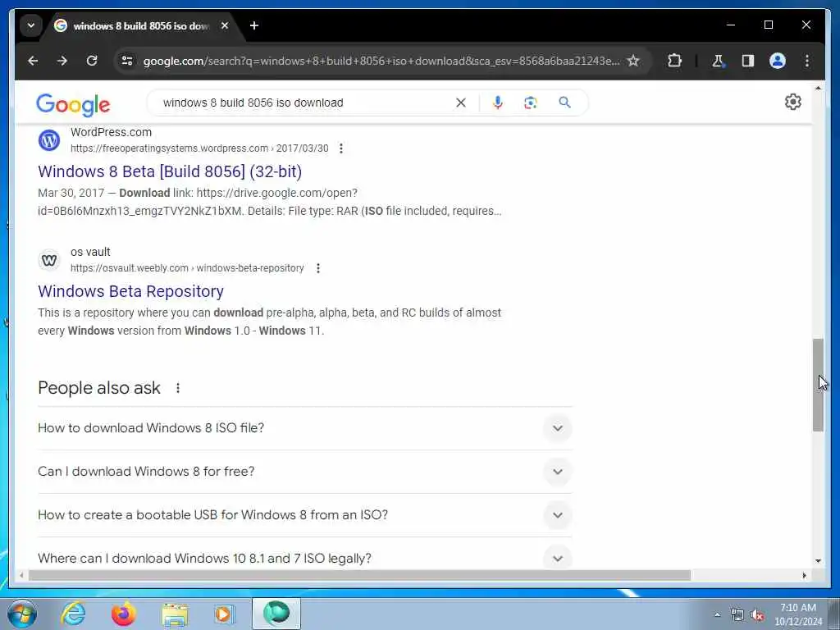840x630 pixels.
Task: Open Windows Beta Repository result
Action: (130, 291)
